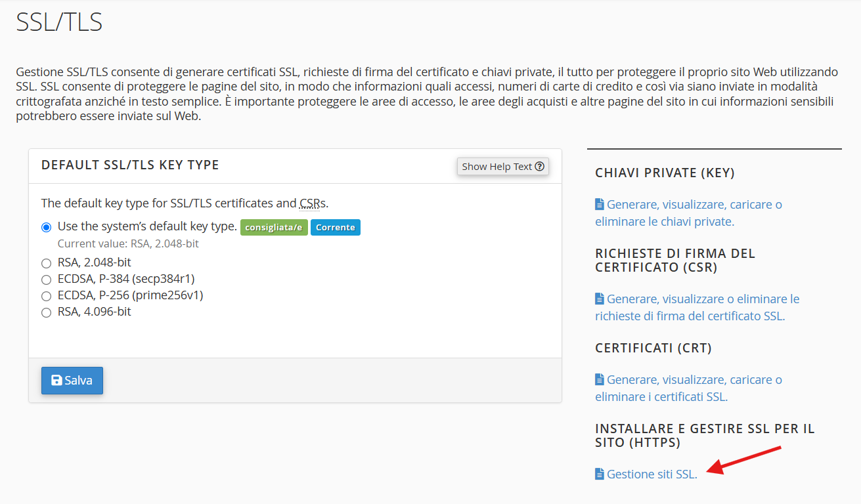Click the SSL/TLS page heading

coord(59,22)
